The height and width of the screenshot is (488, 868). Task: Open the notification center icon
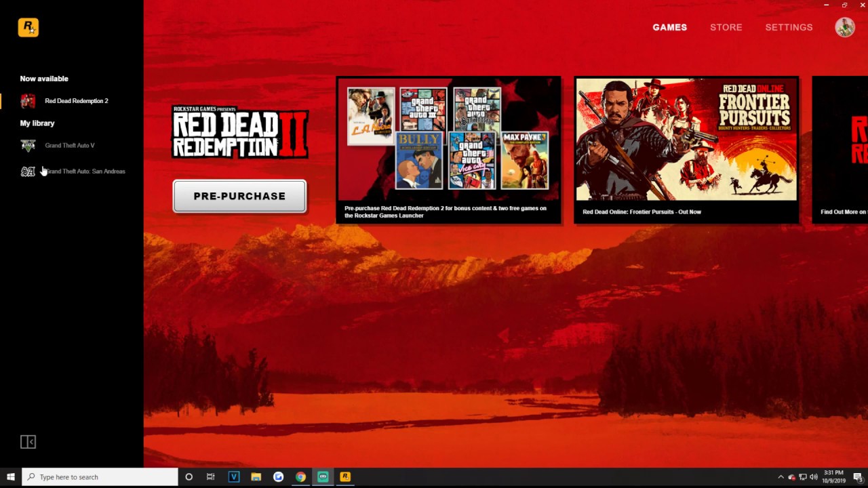coord(857,477)
